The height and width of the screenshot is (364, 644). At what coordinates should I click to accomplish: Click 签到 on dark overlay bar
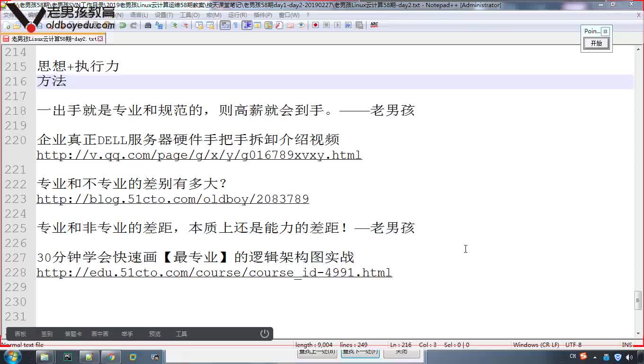click(x=47, y=334)
